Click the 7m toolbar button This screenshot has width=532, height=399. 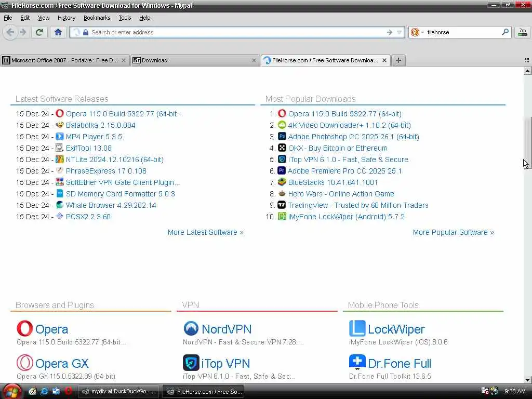point(523,32)
